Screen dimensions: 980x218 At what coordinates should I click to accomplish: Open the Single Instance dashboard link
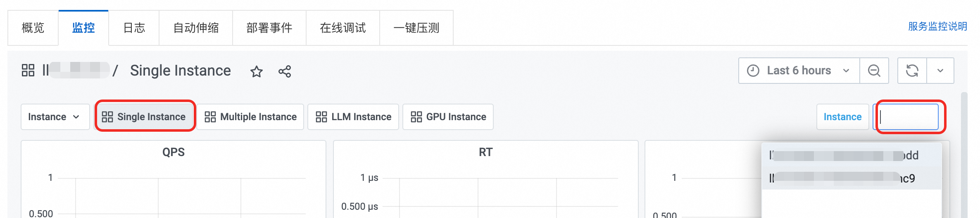[144, 117]
